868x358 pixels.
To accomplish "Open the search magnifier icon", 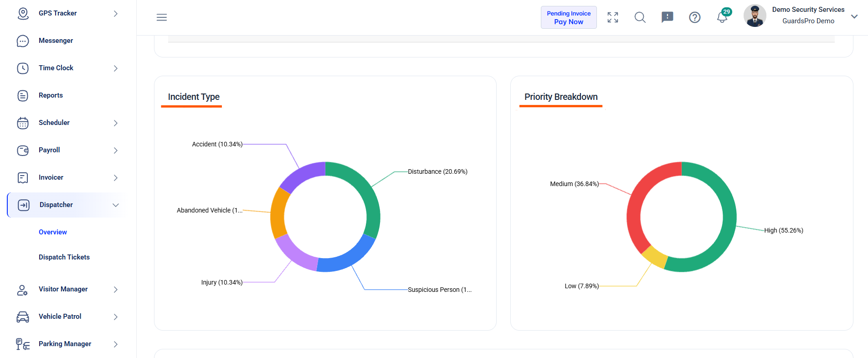I will (x=640, y=17).
